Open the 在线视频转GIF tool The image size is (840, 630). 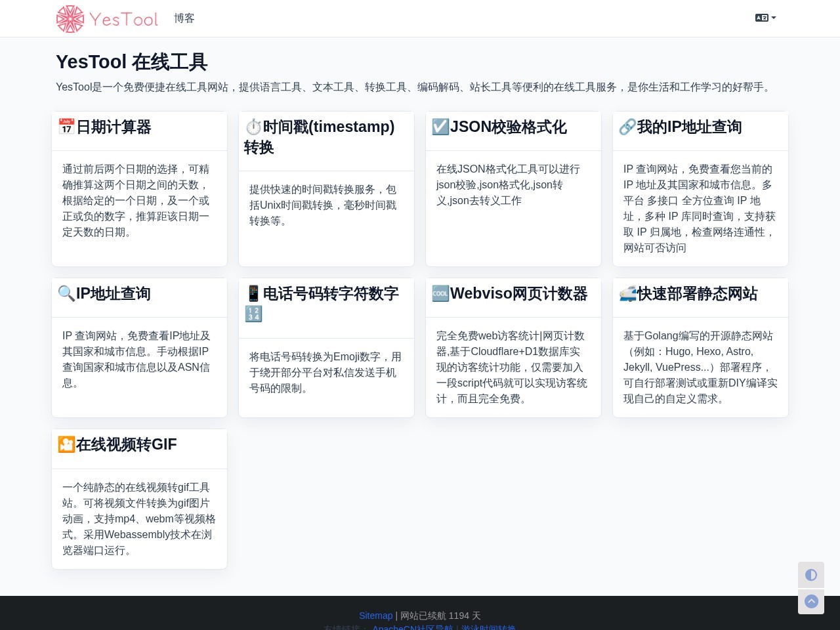(126, 444)
